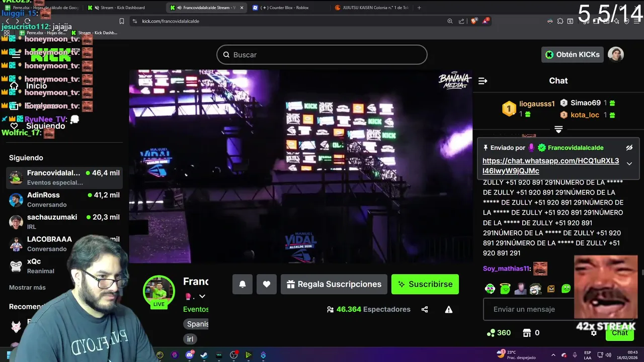Viewport: 644px width, 362px height.
Task: Collapse chat using the arrow-lines icon
Action: click(482, 80)
